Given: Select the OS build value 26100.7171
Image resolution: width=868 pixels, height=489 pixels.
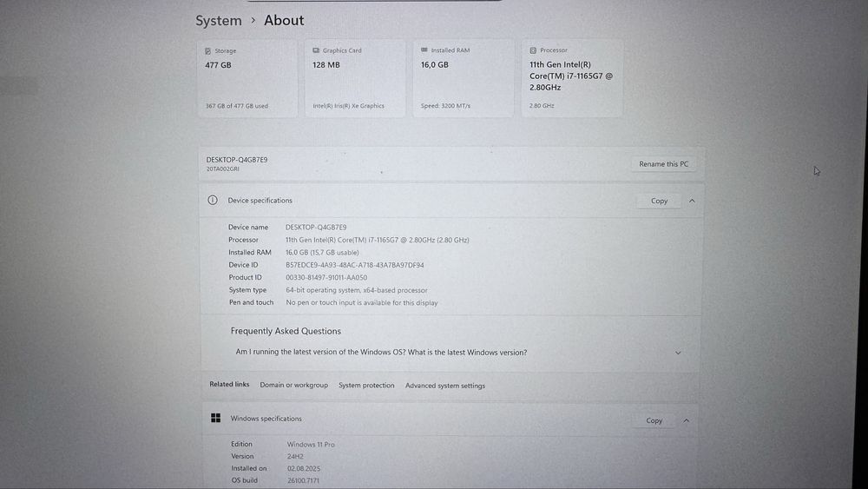Looking at the screenshot, I should [x=303, y=480].
